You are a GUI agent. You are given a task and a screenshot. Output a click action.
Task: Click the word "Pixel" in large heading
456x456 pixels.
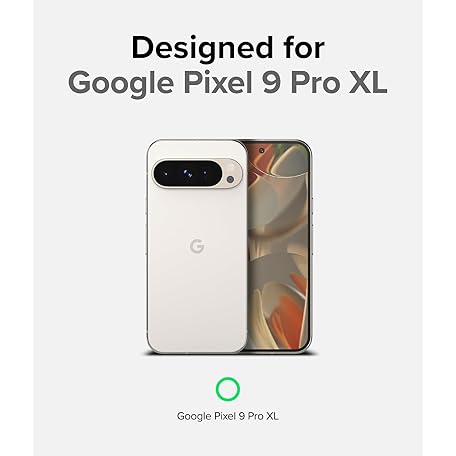coord(218,82)
